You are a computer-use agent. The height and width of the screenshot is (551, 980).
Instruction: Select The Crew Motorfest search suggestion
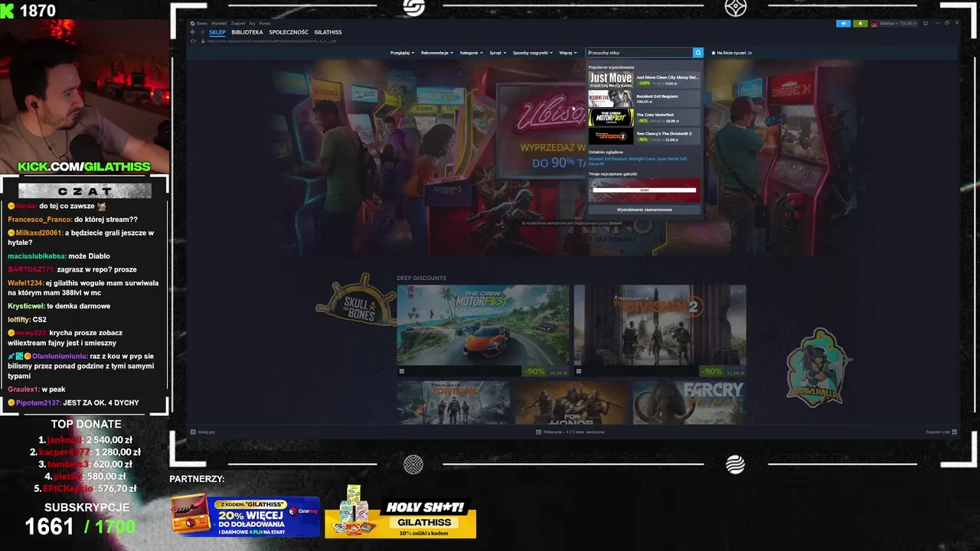(x=645, y=117)
